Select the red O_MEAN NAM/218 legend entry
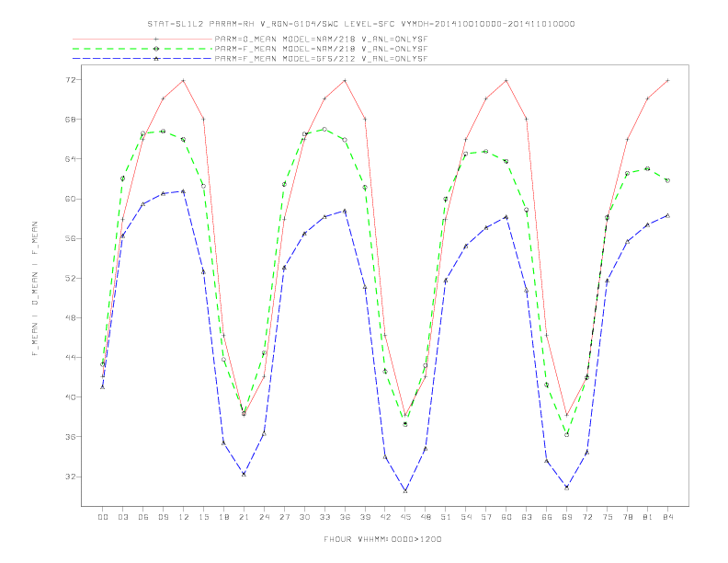The height and width of the screenshot is (563, 728). tap(250, 40)
